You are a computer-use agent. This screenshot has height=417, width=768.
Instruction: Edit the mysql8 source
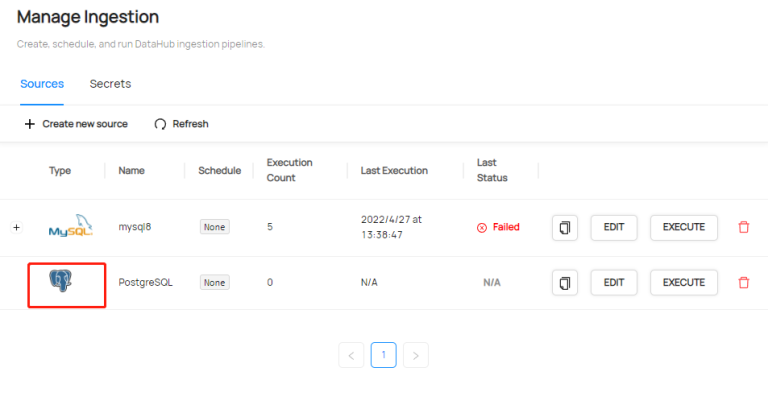(x=614, y=227)
